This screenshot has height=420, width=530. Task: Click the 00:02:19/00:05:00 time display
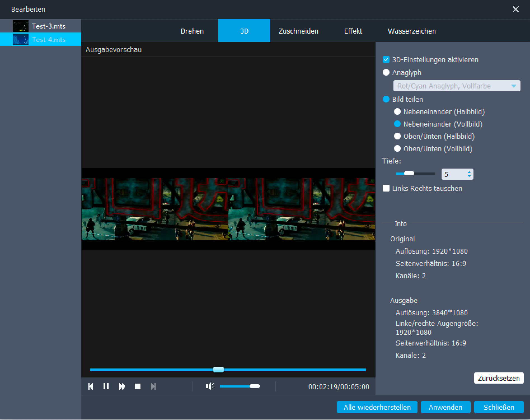pos(339,387)
